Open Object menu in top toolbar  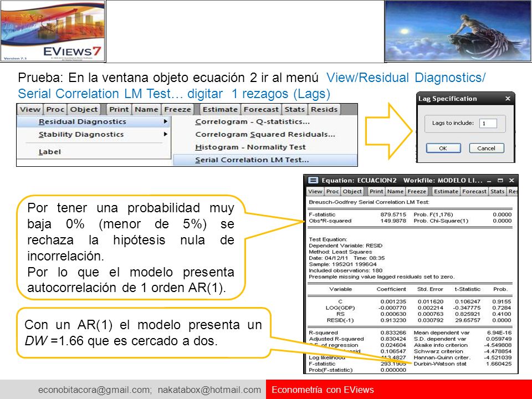click(84, 110)
